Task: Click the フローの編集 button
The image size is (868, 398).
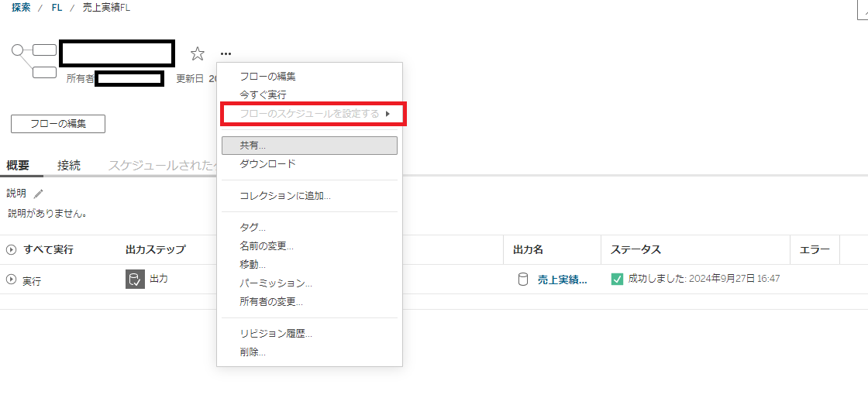Action: pyautogui.click(x=58, y=124)
